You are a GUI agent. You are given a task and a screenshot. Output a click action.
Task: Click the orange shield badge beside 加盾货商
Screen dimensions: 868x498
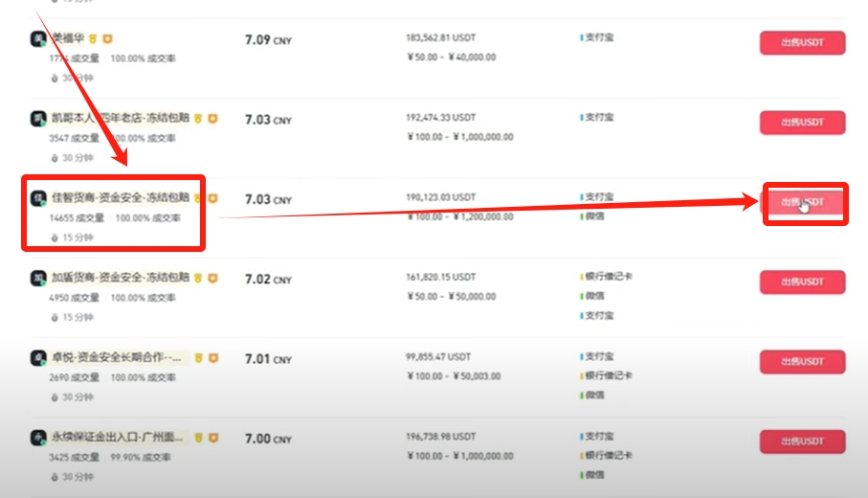212,278
